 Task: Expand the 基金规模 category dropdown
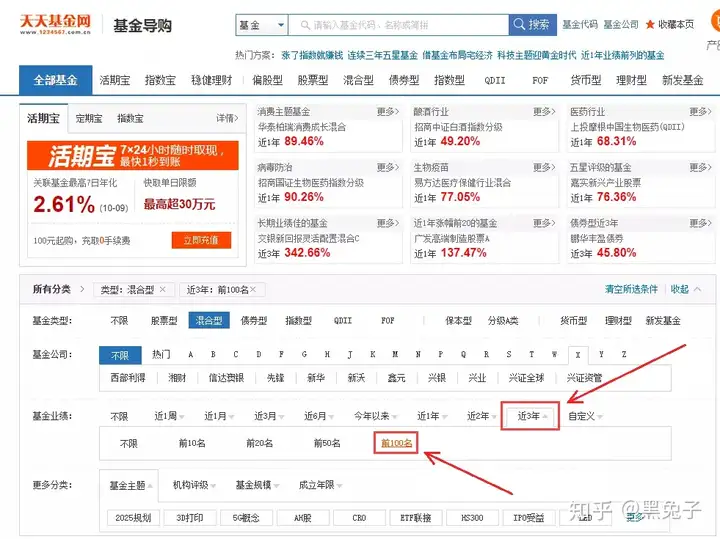coord(257,485)
